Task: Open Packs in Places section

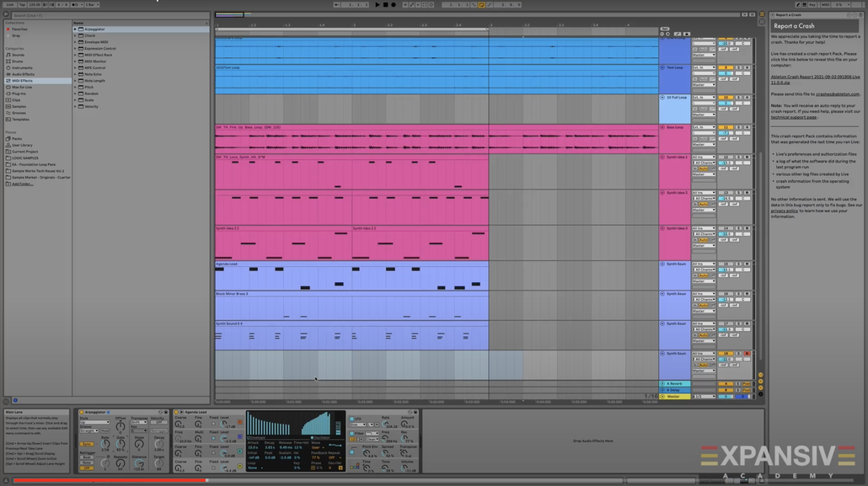Action: point(17,139)
